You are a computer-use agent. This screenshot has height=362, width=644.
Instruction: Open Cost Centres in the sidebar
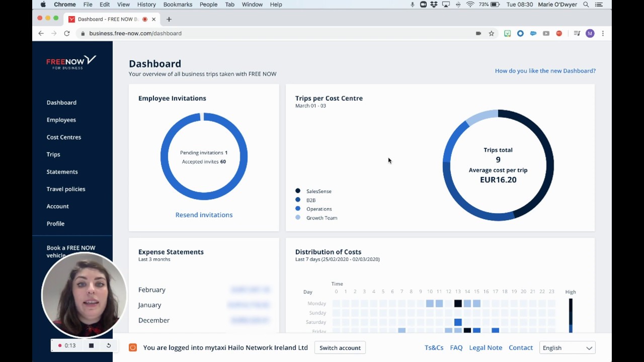click(x=64, y=137)
